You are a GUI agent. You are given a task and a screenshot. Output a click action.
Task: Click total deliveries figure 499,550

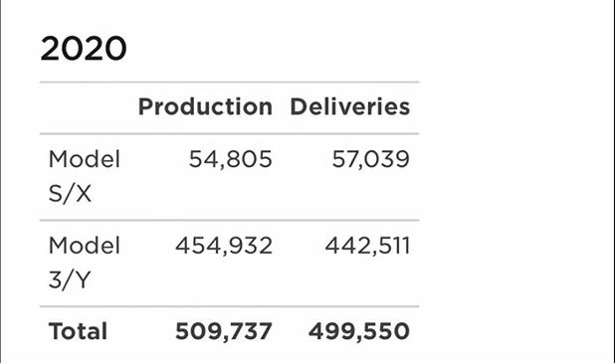pos(359,331)
